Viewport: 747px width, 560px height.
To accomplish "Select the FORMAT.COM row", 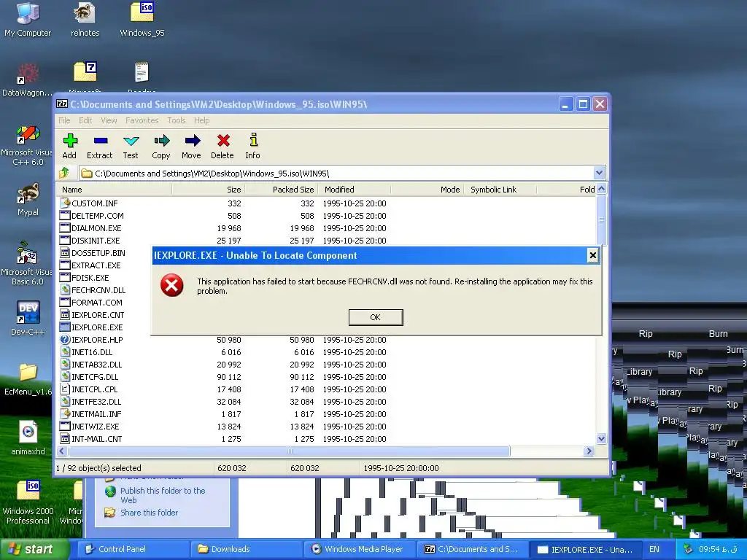I will pyautogui.click(x=91, y=303).
